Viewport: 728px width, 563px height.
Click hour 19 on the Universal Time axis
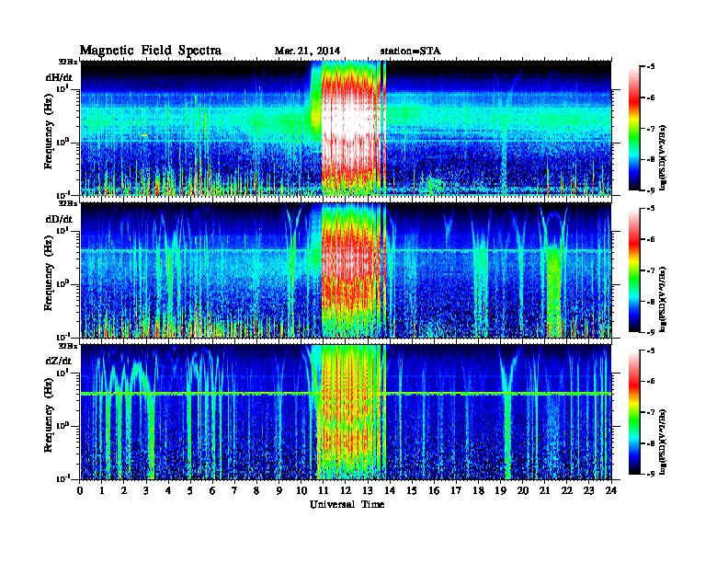click(500, 491)
